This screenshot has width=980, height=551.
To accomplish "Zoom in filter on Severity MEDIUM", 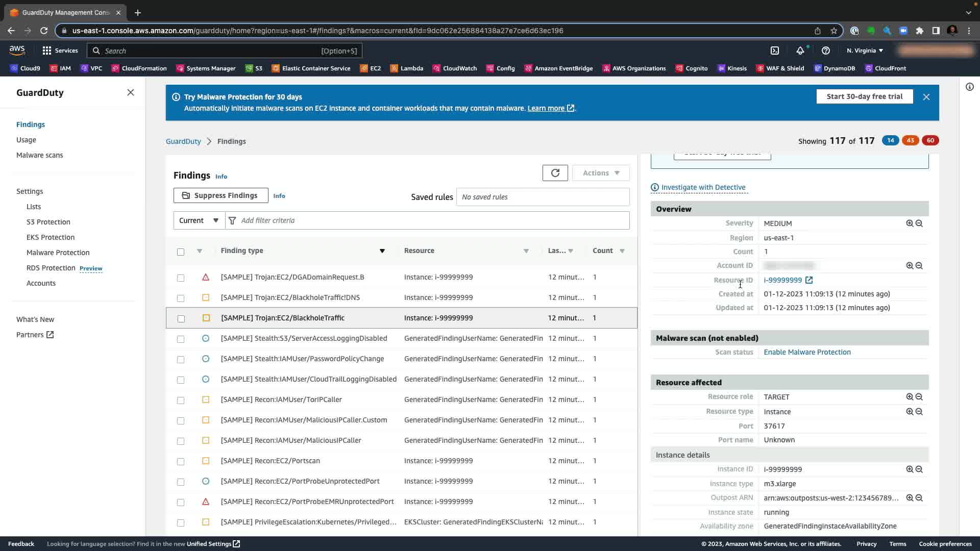I will point(909,223).
